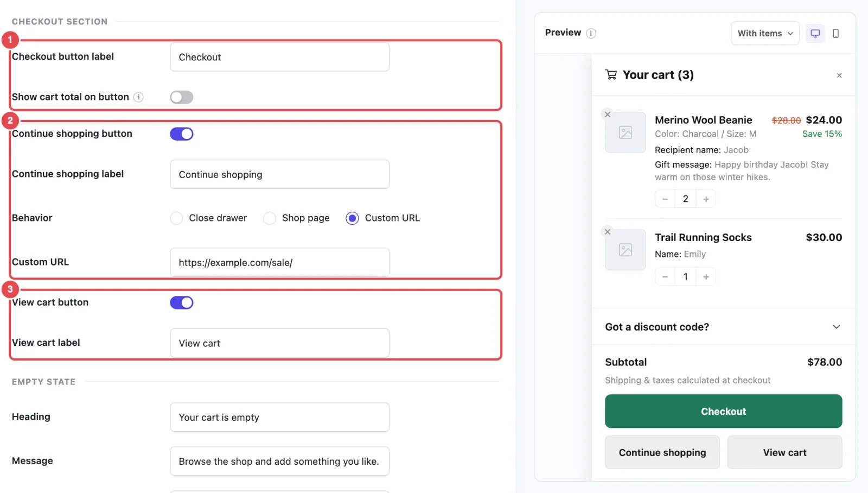This screenshot has width=868, height=493.
Task: Click Shipping & taxes calculated at checkout text
Action: [x=688, y=381]
